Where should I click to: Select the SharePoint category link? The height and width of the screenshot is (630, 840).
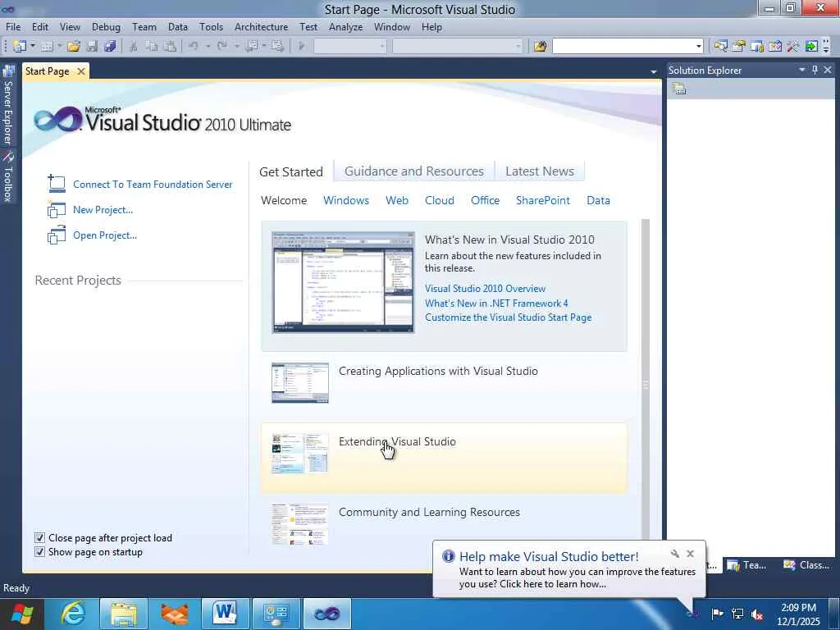click(x=543, y=200)
